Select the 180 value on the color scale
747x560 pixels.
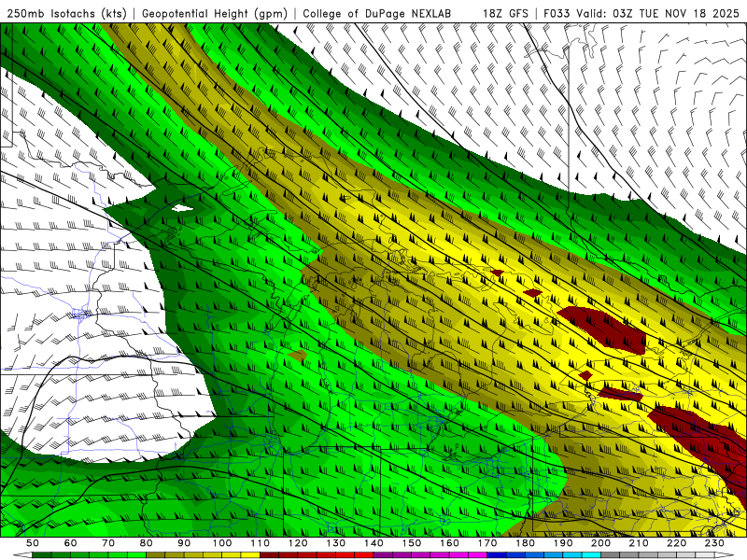pyautogui.click(x=525, y=543)
